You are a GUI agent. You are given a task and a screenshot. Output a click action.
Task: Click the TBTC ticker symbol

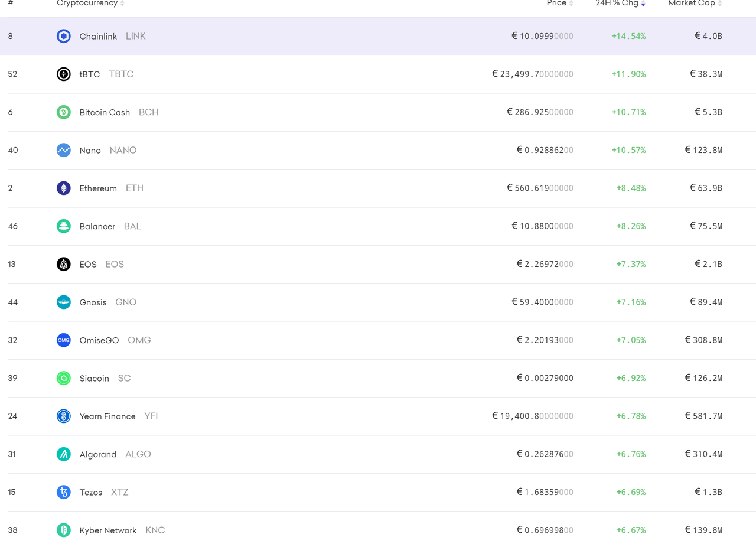[x=122, y=74]
